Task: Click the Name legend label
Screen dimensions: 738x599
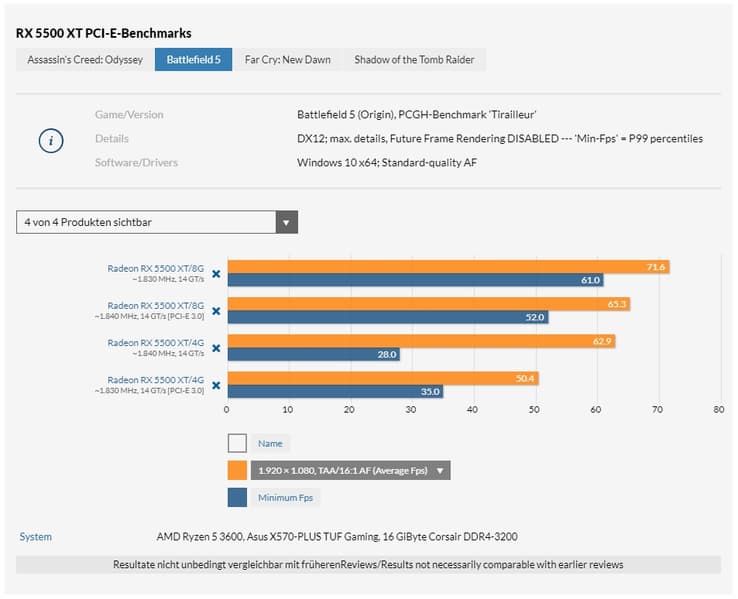Action: click(x=270, y=443)
